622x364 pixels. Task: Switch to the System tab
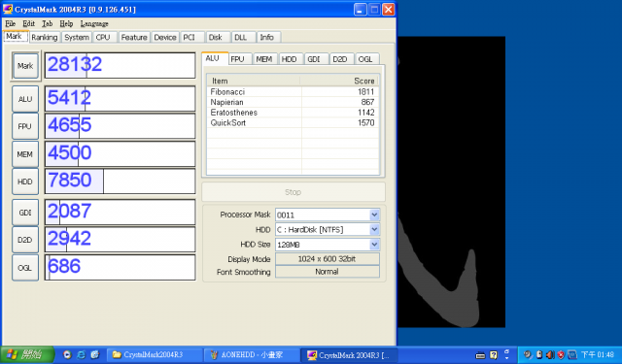tap(77, 37)
